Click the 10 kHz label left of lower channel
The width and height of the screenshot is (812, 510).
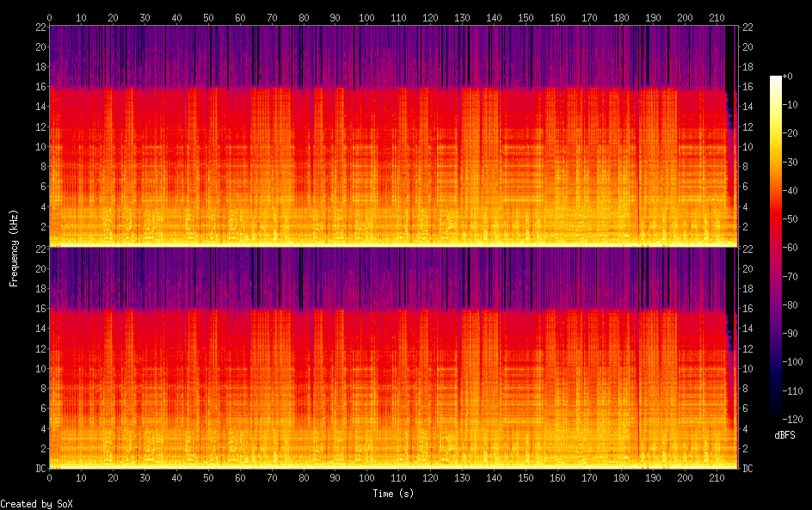pyautogui.click(x=39, y=368)
